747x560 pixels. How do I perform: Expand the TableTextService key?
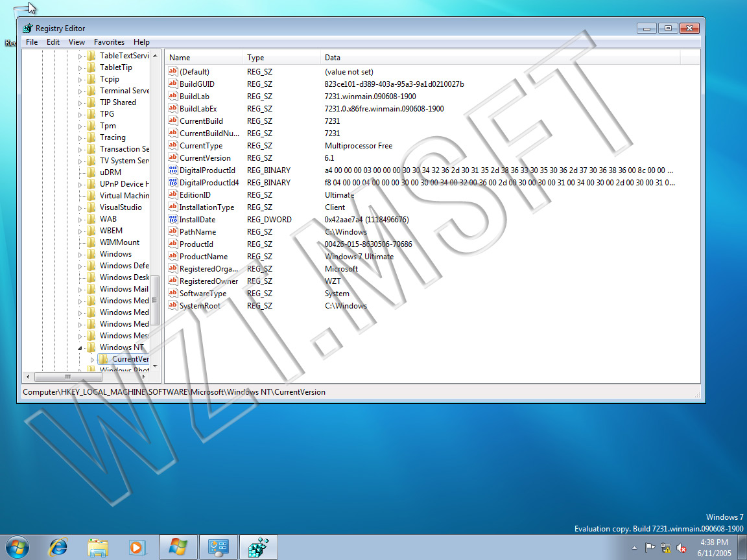click(x=80, y=56)
